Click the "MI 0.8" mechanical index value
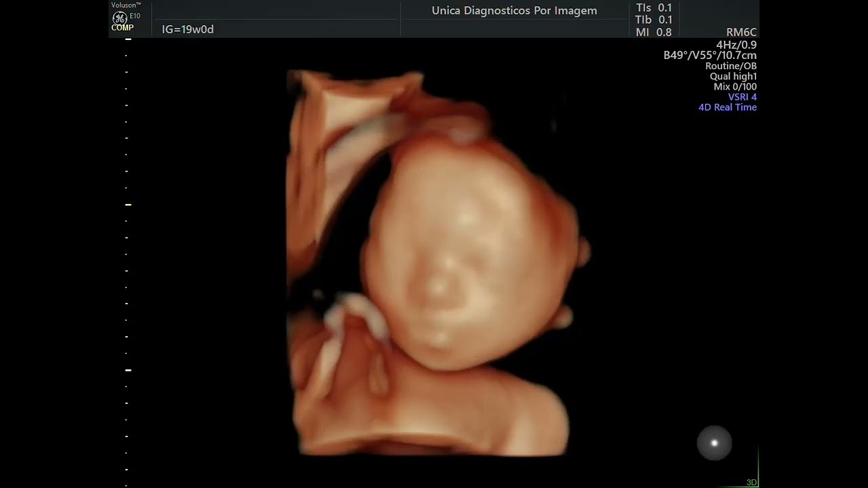Screen dimensions: 868x488 pyautogui.click(x=654, y=33)
